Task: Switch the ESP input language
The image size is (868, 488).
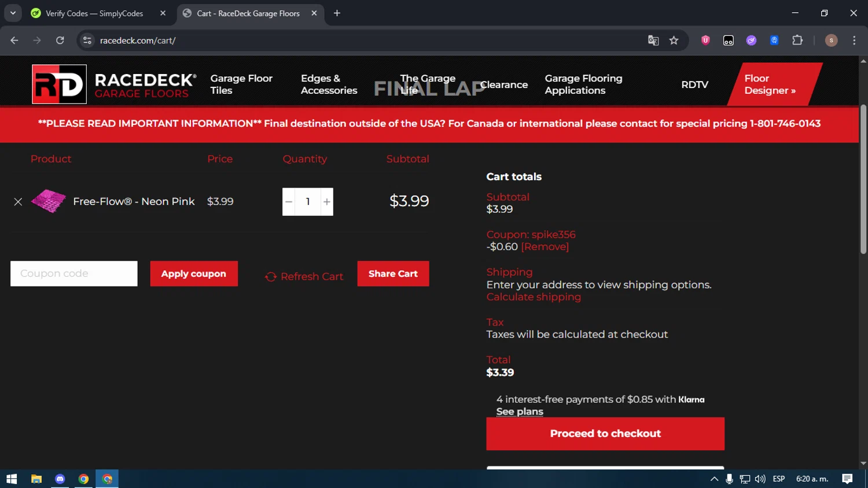Action: pyautogui.click(x=779, y=479)
